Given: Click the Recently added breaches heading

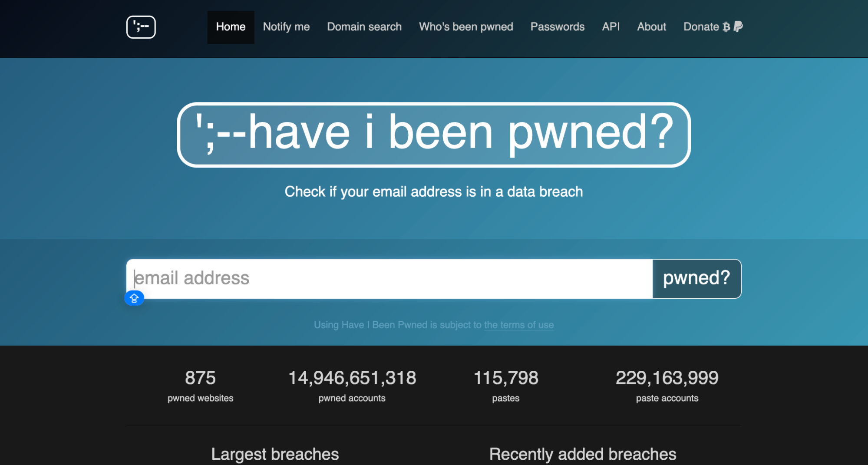Looking at the screenshot, I should click(x=582, y=454).
